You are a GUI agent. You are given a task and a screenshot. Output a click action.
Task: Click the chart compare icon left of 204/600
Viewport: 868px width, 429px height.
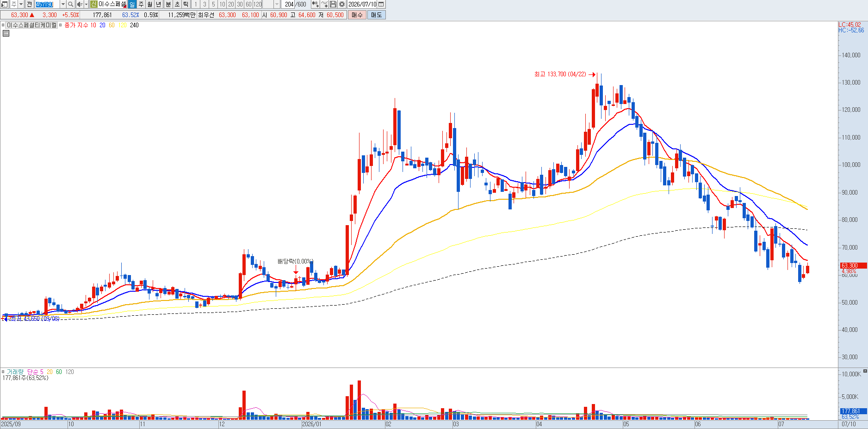315,4
